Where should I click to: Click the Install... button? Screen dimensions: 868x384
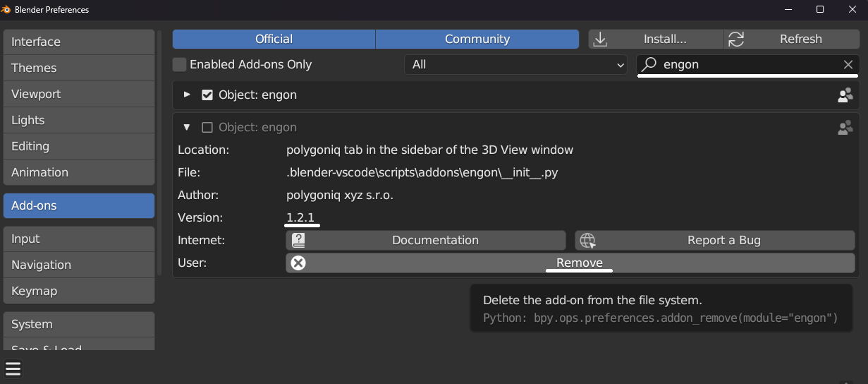click(x=656, y=40)
